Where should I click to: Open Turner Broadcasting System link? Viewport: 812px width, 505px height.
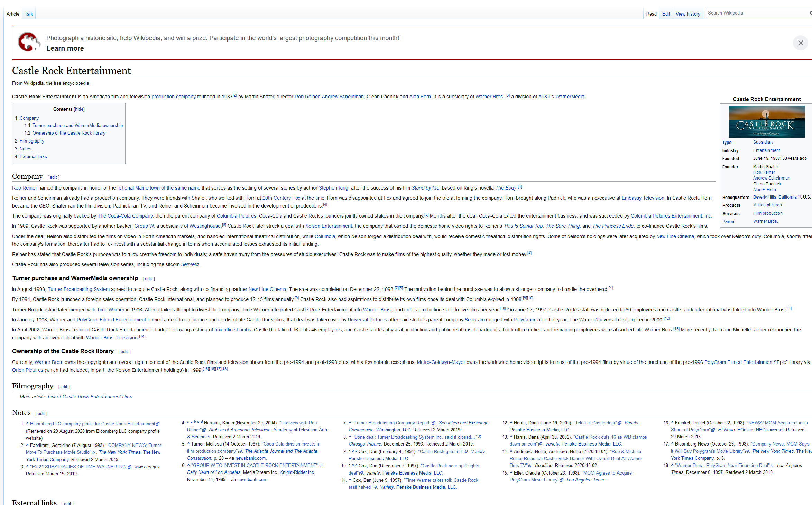(x=79, y=290)
